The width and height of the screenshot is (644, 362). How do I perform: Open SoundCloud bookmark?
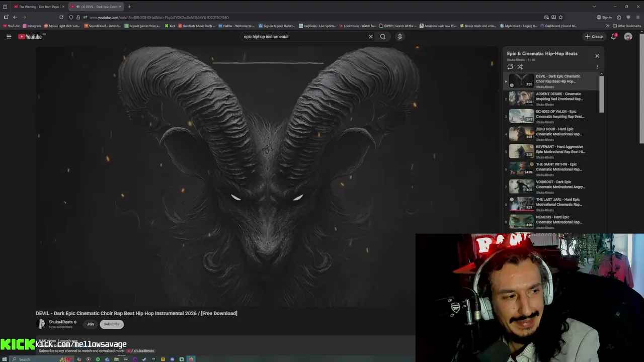point(103,26)
